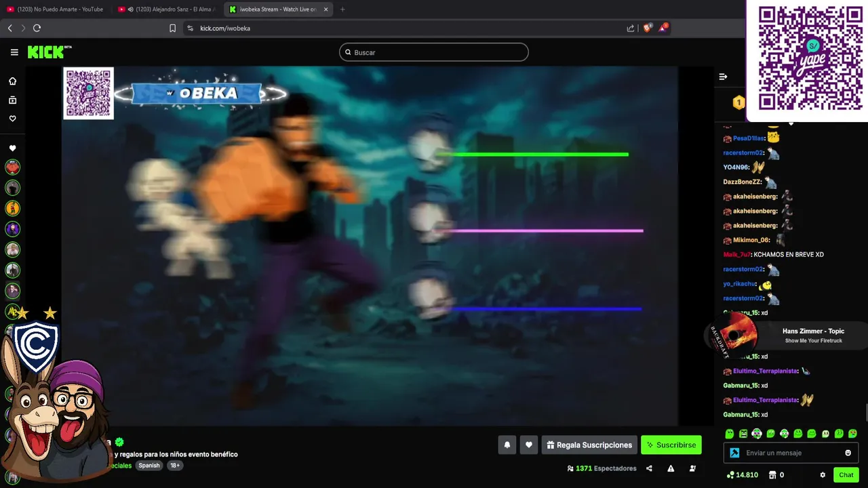Go back in browser history
This screenshot has height=488, width=868.
(x=9, y=28)
